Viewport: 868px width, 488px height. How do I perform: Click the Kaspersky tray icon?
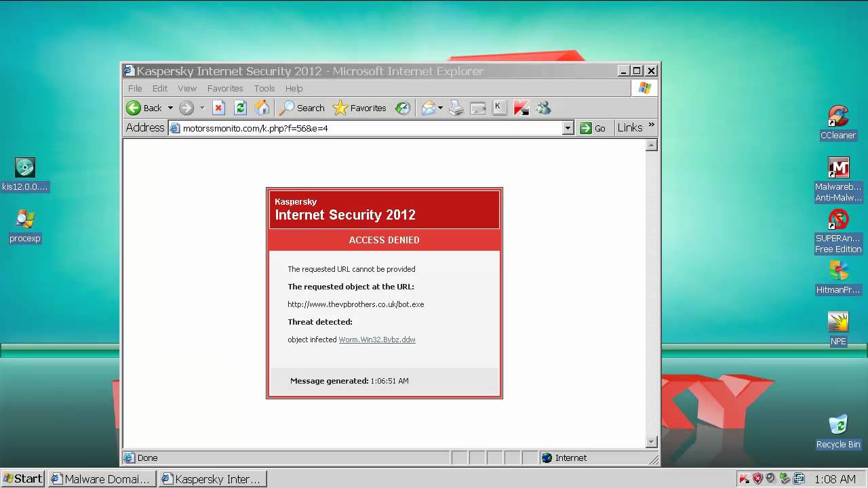pyautogui.click(x=745, y=479)
